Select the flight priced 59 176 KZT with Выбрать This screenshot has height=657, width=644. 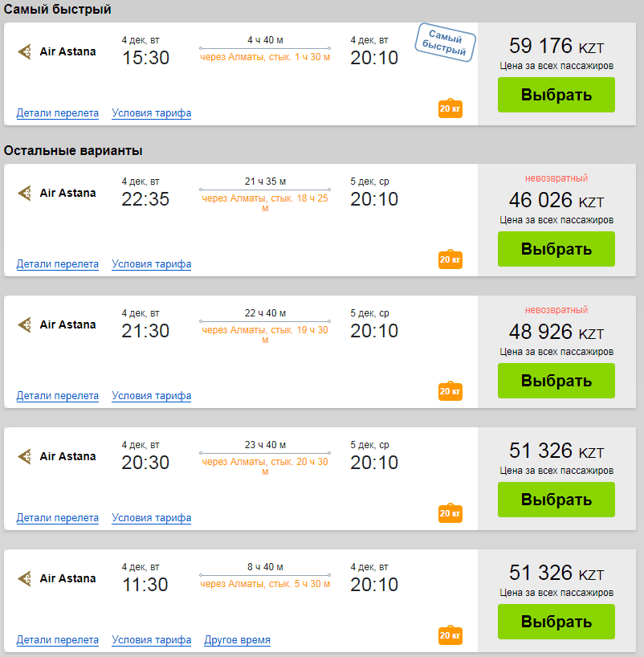(x=556, y=95)
